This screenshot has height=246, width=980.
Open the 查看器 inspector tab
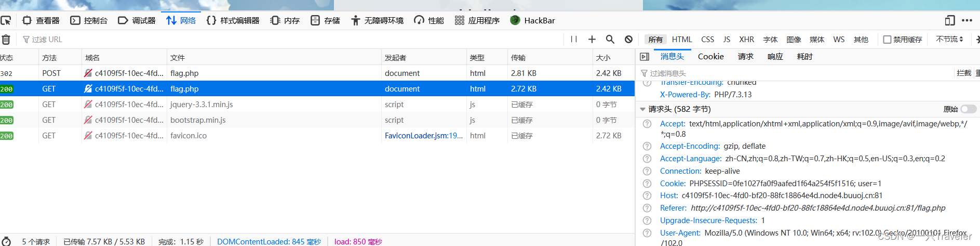41,20
